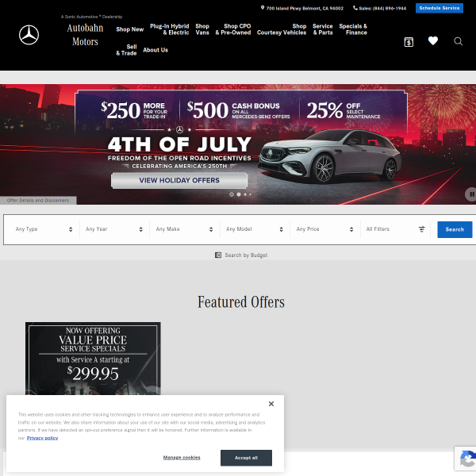Click the dealership address link
This screenshot has height=476, width=476.
pyautogui.click(x=305, y=9)
